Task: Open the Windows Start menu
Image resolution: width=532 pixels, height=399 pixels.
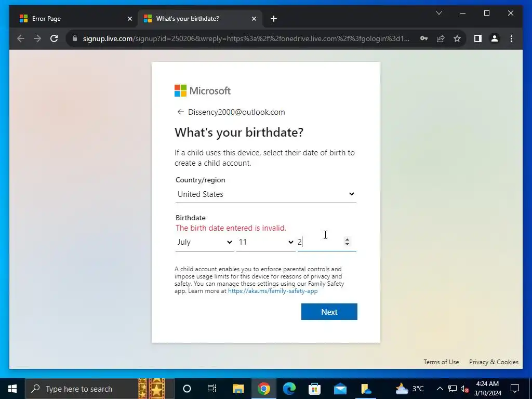Action: (x=12, y=389)
